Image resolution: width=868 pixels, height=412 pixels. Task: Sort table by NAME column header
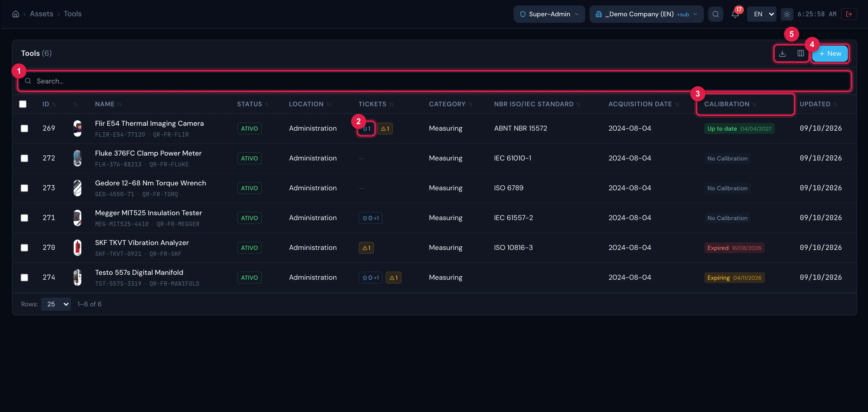[108, 104]
